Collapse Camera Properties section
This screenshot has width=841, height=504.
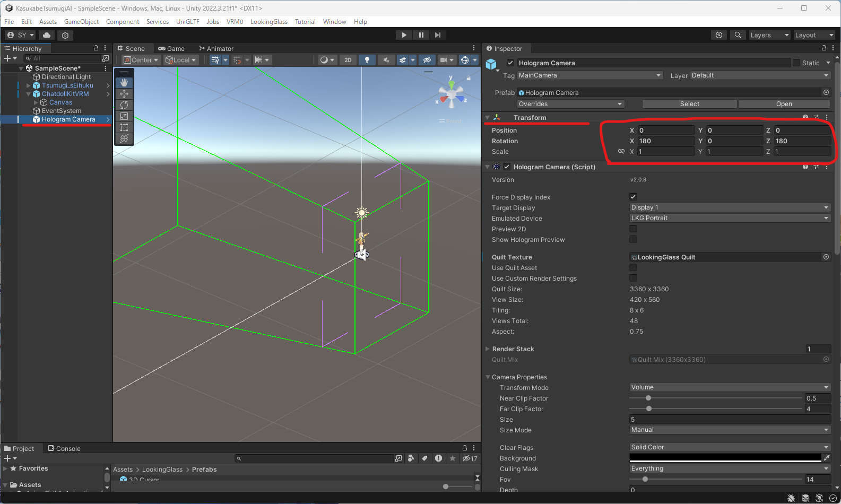tap(488, 377)
